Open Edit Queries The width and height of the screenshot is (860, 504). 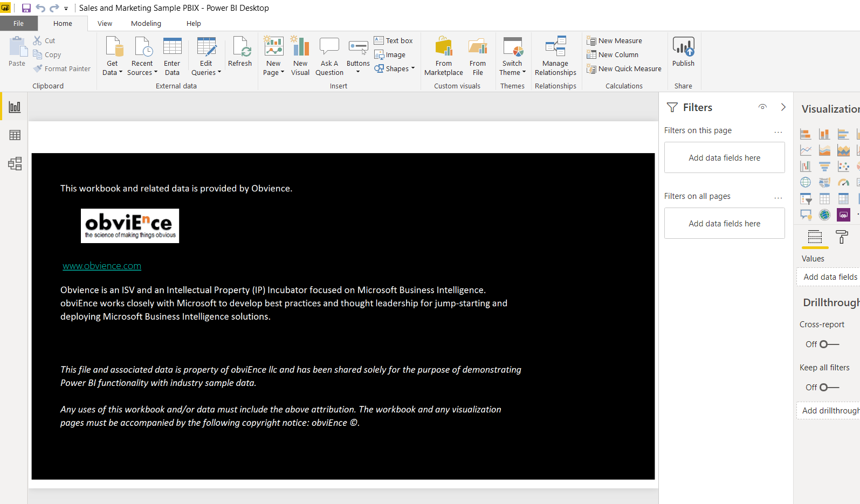206,56
